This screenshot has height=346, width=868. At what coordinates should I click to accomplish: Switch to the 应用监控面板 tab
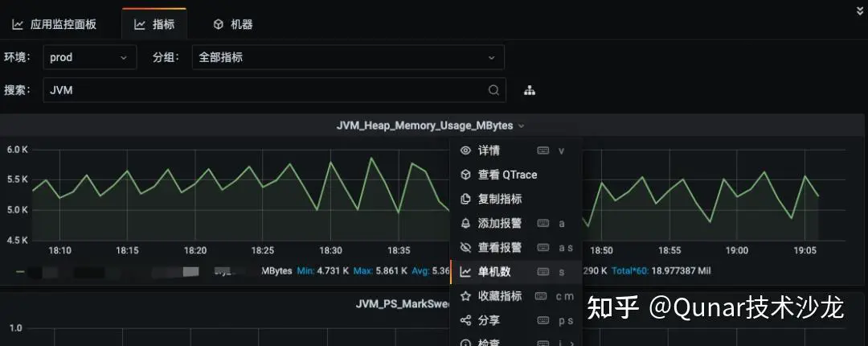click(55, 24)
